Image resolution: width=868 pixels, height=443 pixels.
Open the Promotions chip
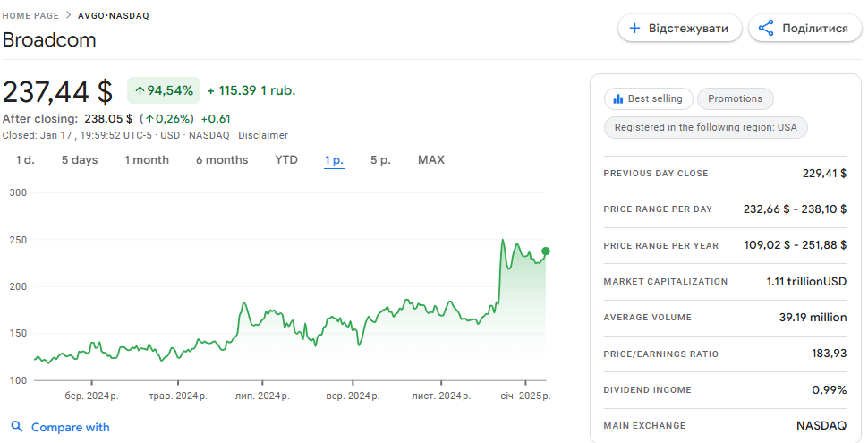(736, 99)
